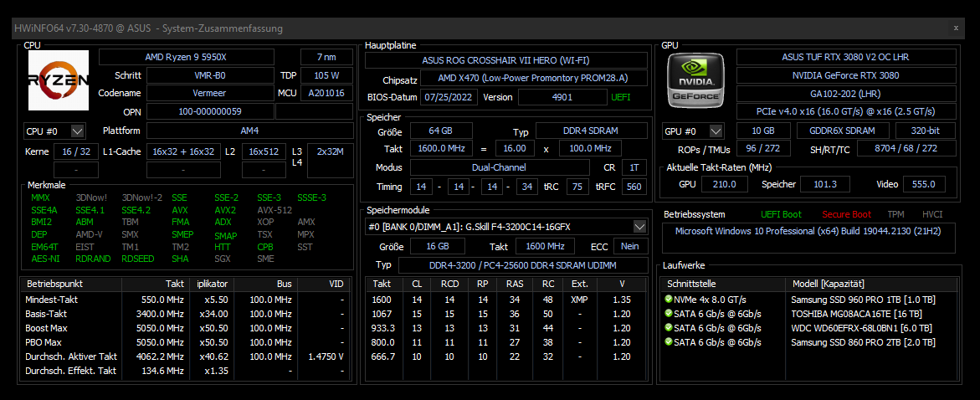Click the 1.4750 V VID value

[x=326, y=356]
